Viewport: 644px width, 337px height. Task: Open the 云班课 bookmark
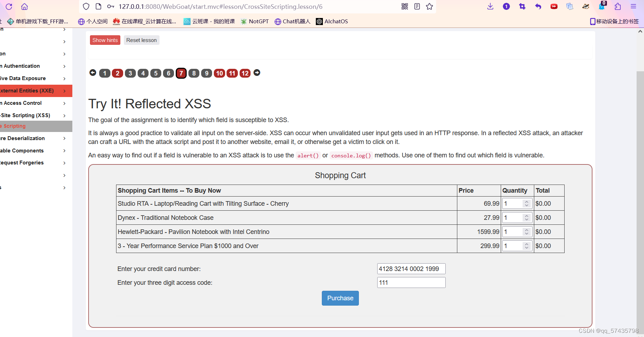tap(209, 22)
